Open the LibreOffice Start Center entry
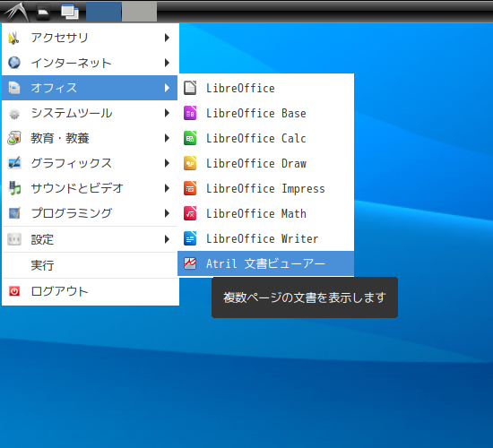493x448 pixels. [265, 88]
